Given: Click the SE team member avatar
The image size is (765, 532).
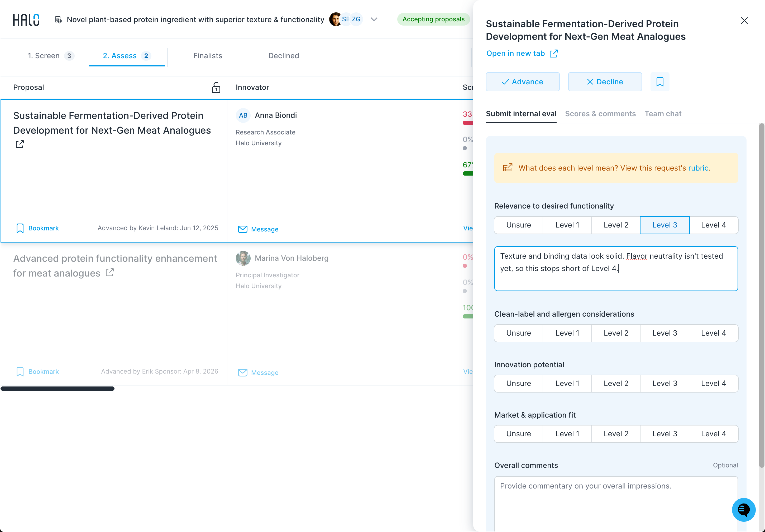Looking at the screenshot, I should click(x=346, y=19).
